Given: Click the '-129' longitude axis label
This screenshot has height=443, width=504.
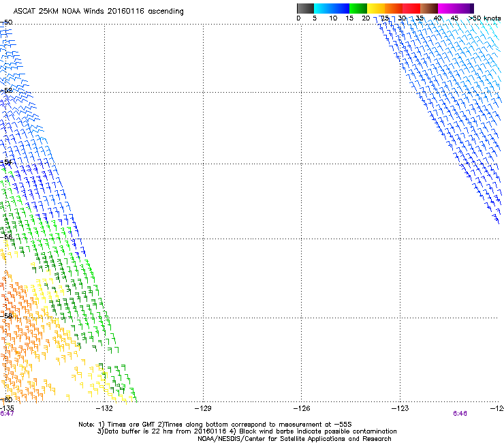Looking at the screenshot, I should click(x=203, y=408).
